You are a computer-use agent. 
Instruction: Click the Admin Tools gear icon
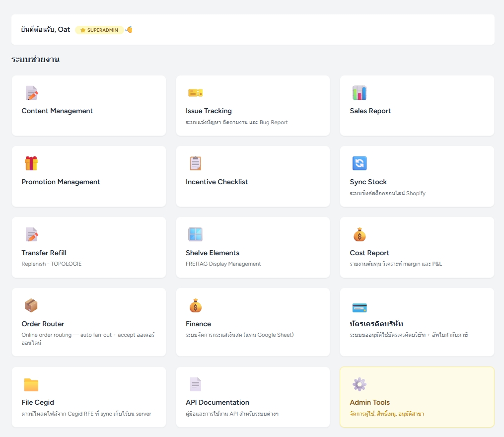coord(360,384)
